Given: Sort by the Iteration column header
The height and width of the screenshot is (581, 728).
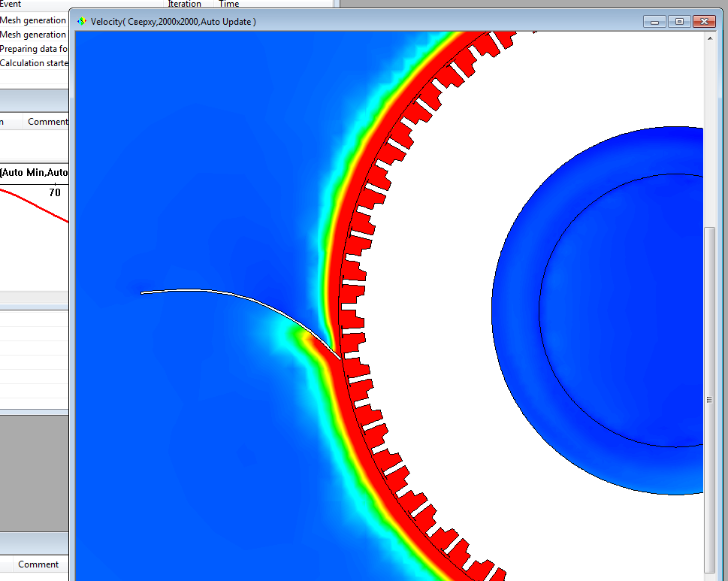Looking at the screenshot, I should [x=184, y=4].
